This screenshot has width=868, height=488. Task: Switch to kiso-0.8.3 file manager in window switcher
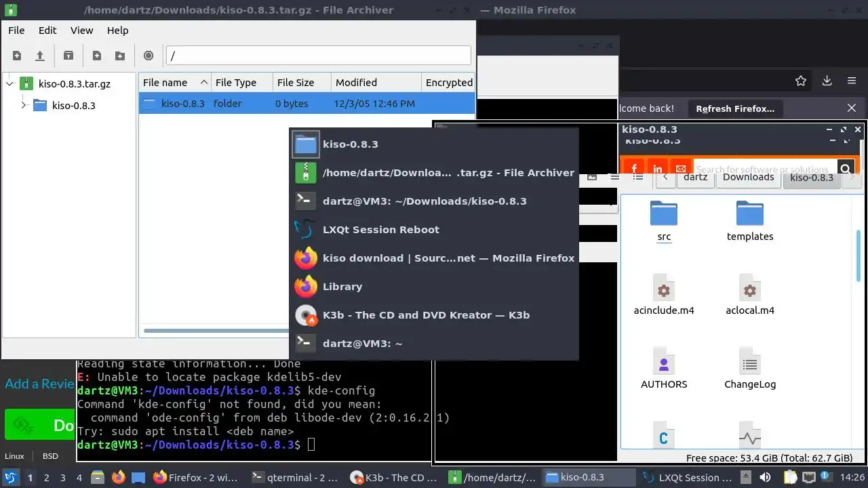434,144
